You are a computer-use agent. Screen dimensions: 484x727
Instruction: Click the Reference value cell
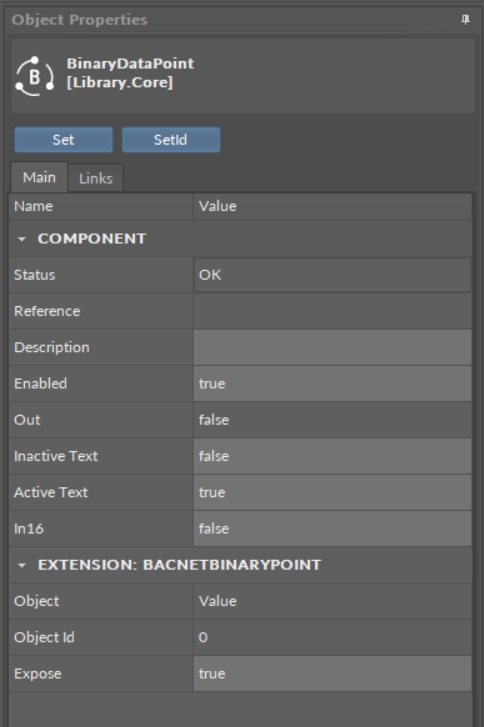[x=332, y=311]
